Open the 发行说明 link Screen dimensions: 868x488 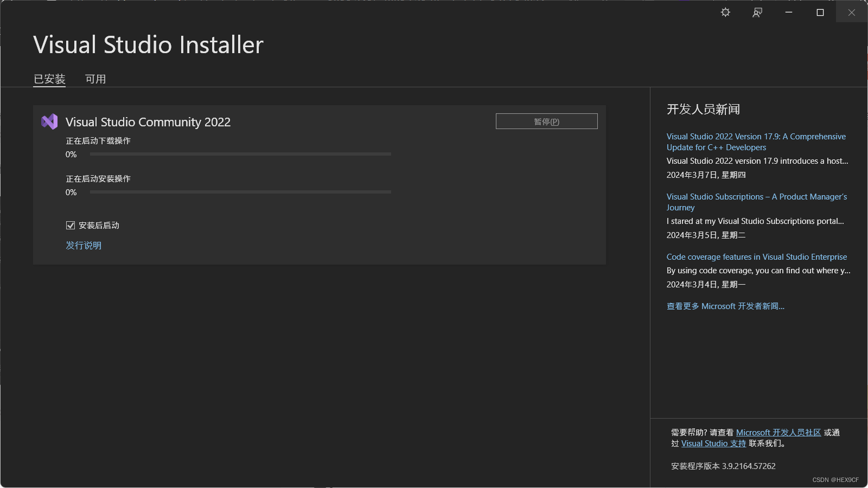84,246
